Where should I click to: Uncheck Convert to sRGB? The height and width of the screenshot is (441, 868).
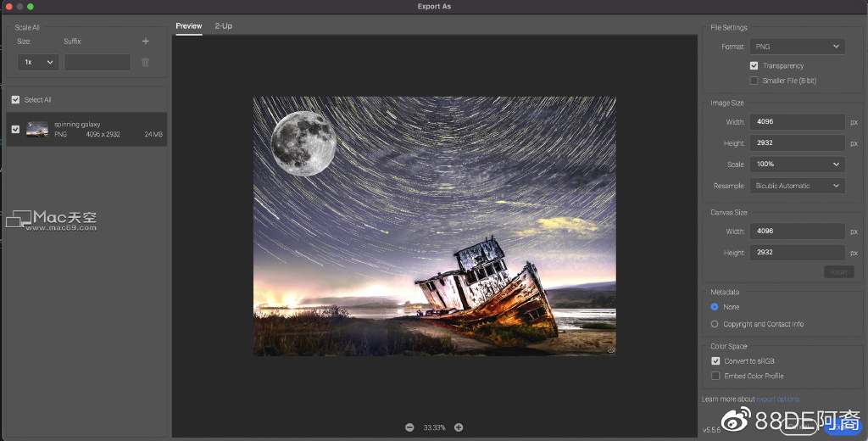(x=715, y=360)
